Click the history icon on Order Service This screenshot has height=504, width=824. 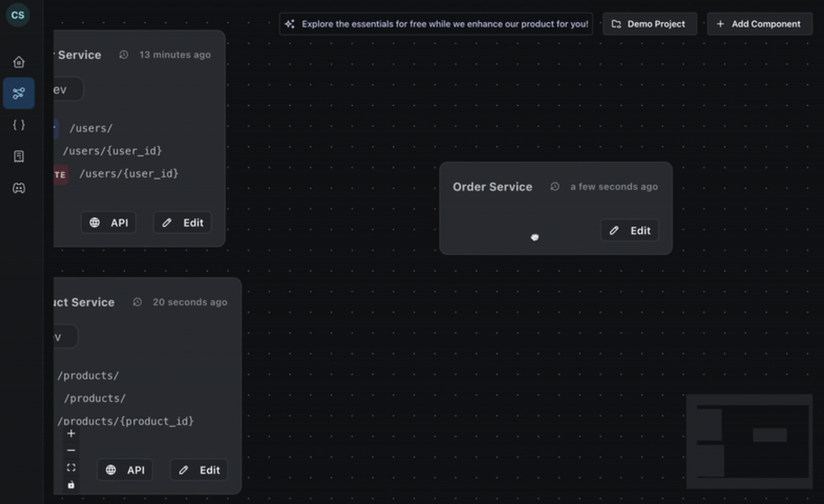tap(555, 187)
